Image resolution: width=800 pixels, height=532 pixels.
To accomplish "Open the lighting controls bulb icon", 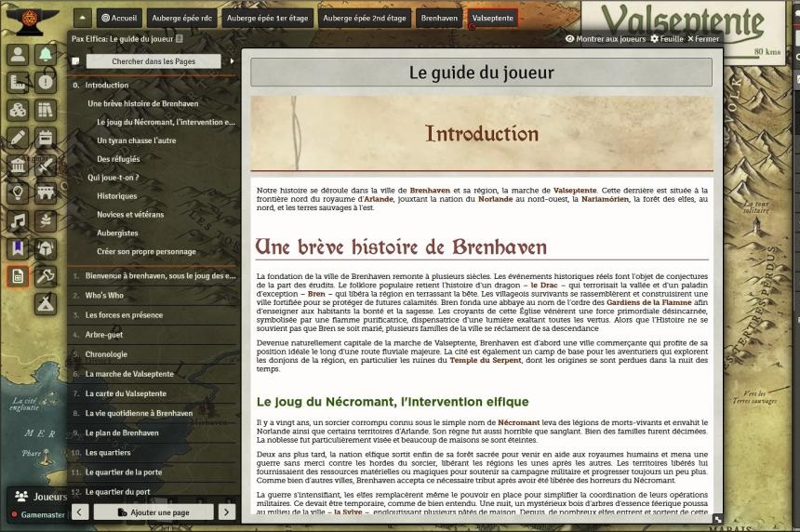I will [18, 193].
